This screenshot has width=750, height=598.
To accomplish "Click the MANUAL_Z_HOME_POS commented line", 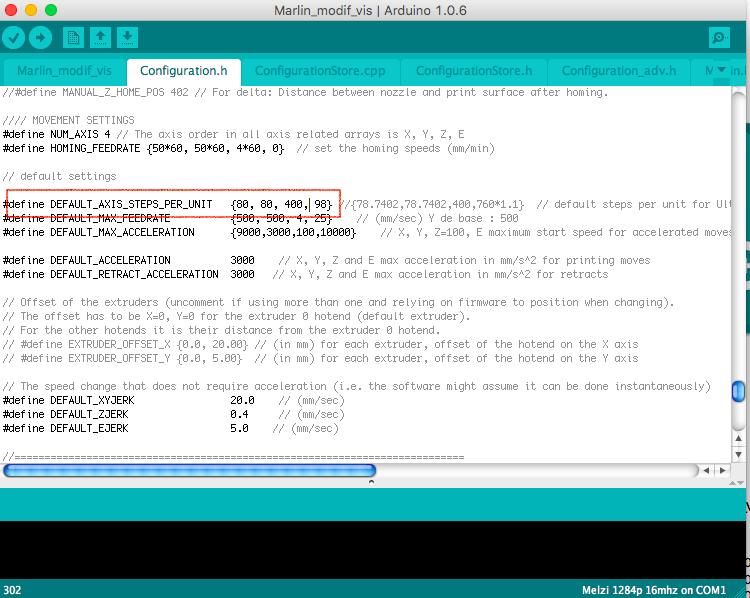I will (x=305, y=92).
